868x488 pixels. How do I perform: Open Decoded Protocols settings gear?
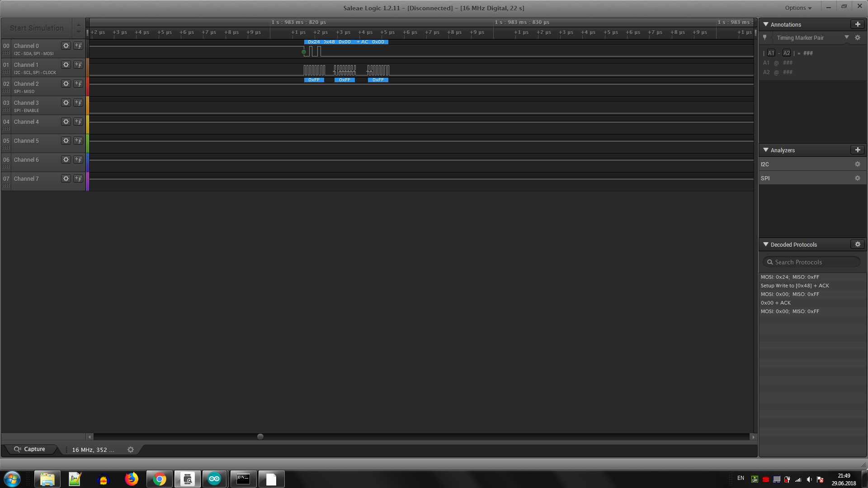click(857, 244)
